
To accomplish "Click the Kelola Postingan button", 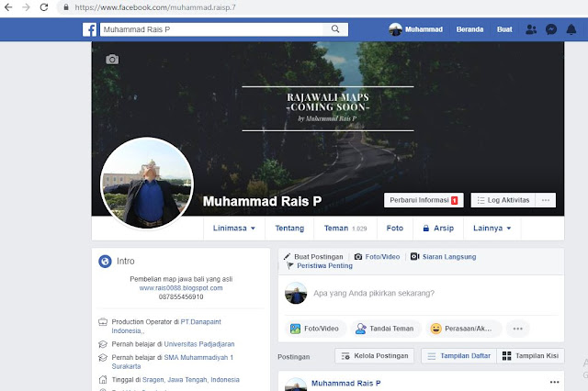I will [x=374, y=356].
